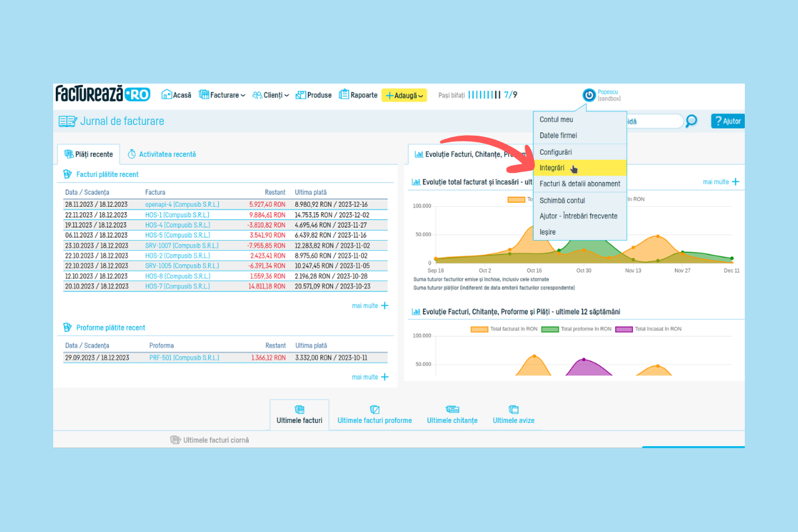Switch to the Activitatea recentă tab
798x532 pixels.
pos(162,154)
